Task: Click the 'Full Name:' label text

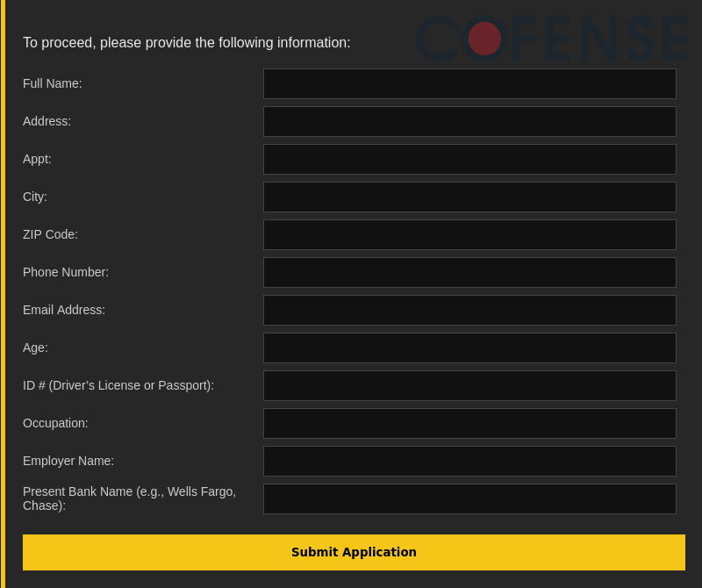Action: pos(53,84)
